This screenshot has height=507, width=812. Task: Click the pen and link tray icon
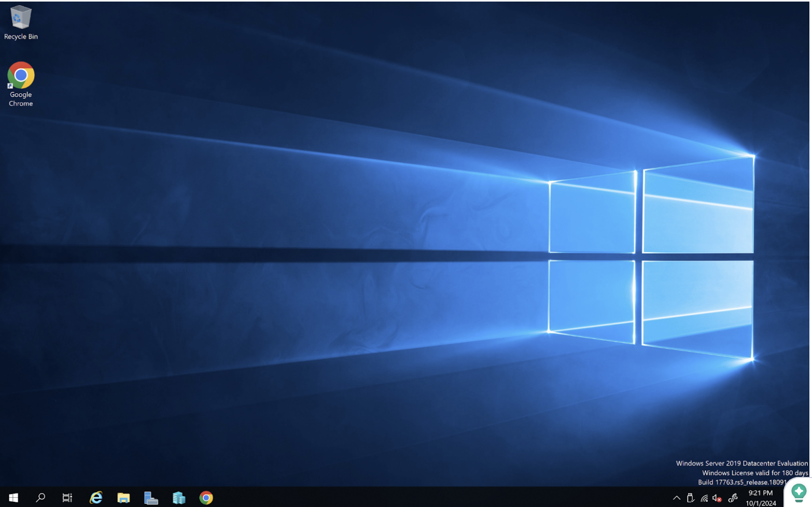(x=733, y=498)
